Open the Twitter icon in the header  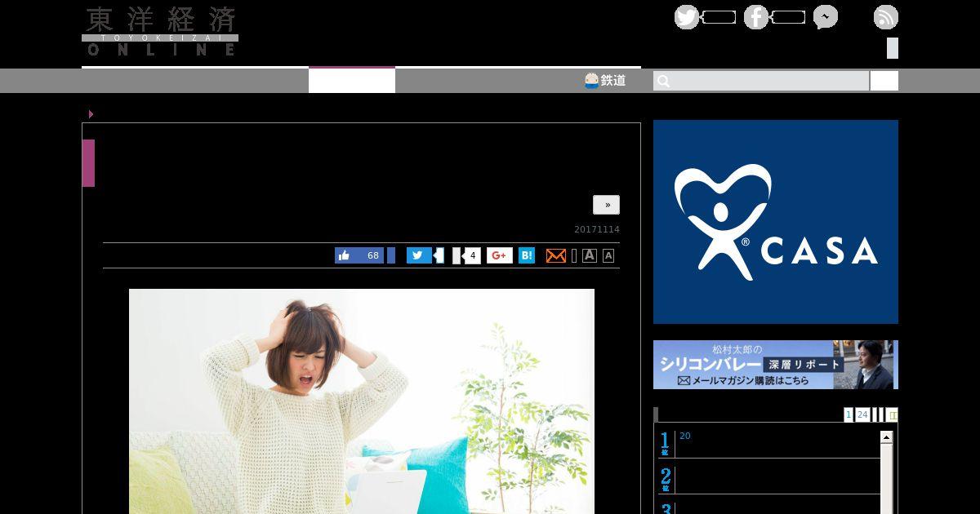point(687,17)
